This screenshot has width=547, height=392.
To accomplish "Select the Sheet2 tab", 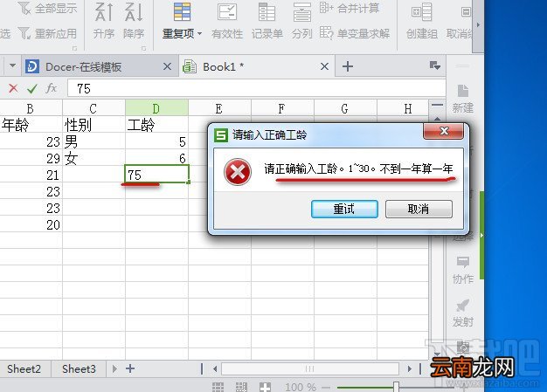I will coord(24,368).
